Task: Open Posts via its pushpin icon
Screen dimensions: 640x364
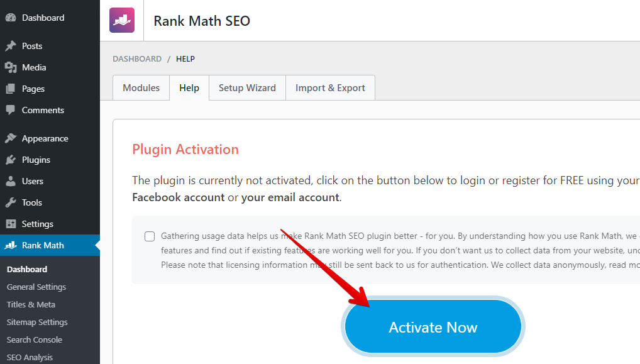Action: tap(11, 46)
